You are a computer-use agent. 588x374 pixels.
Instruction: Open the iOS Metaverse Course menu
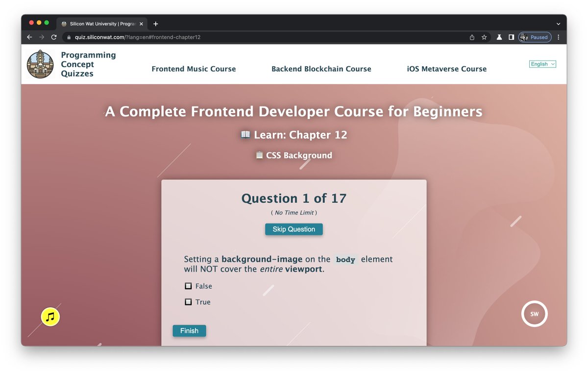click(447, 69)
